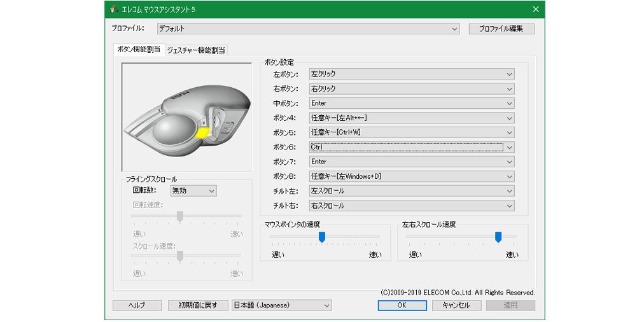Close the エレコム マウスアシスタント 5 window
This screenshot has height=322, width=644.
point(536,10)
